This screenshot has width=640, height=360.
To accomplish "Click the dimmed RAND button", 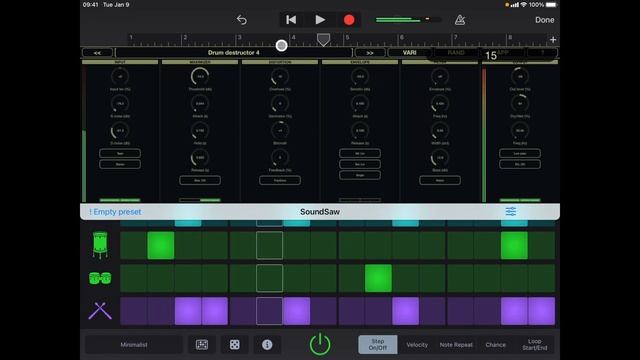I will [x=456, y=53].
